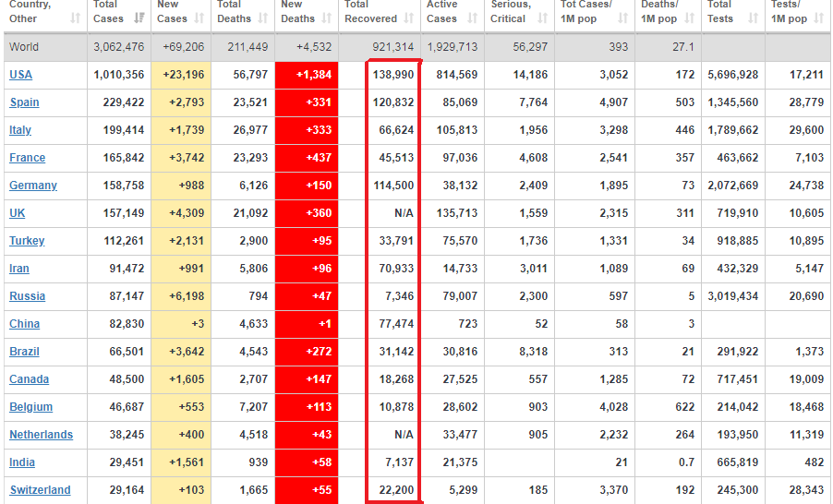Image resolution: width=833 pixels, height=504 pixels.
Task: Sort by New Cases column arrows
Action: point(199,18)
